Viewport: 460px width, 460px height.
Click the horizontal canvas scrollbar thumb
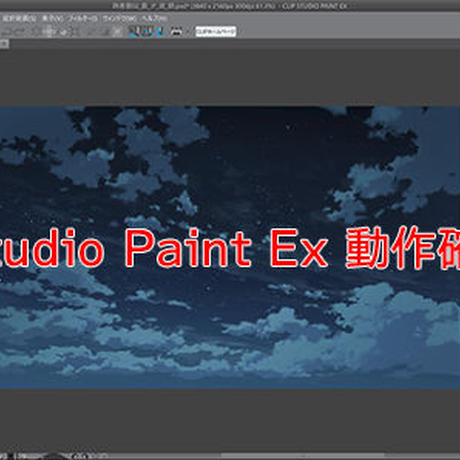[x=303, y=455]
